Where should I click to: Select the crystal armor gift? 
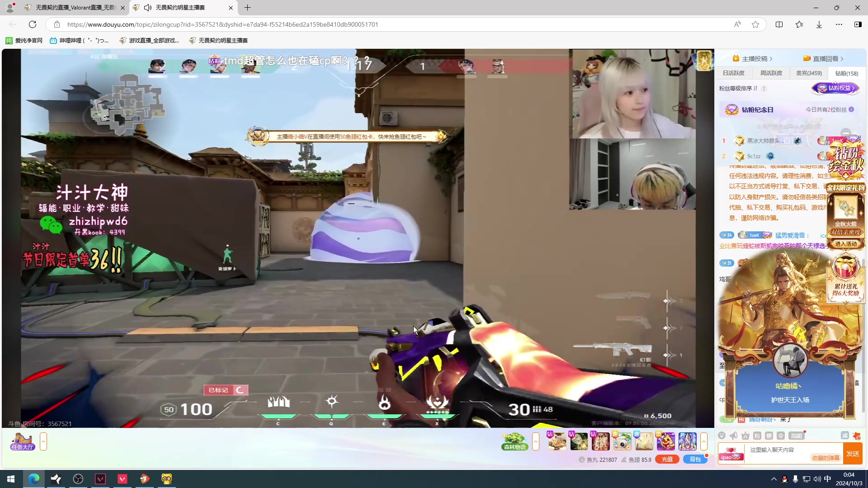(687, 441)
